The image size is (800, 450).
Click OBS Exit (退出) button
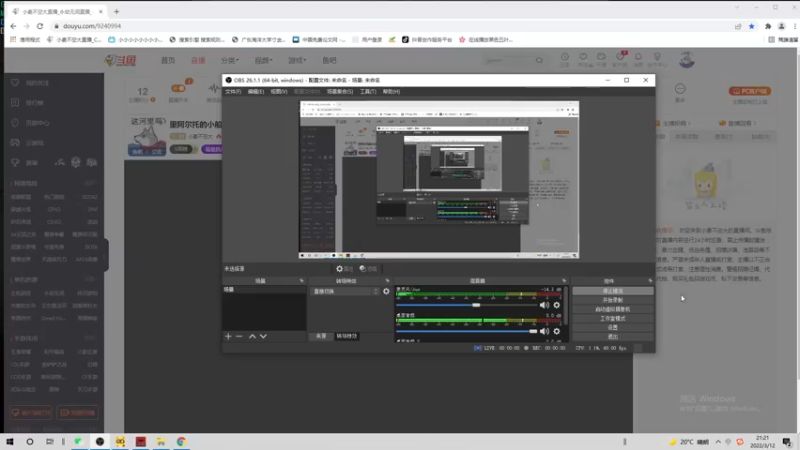tap(613, 337)
